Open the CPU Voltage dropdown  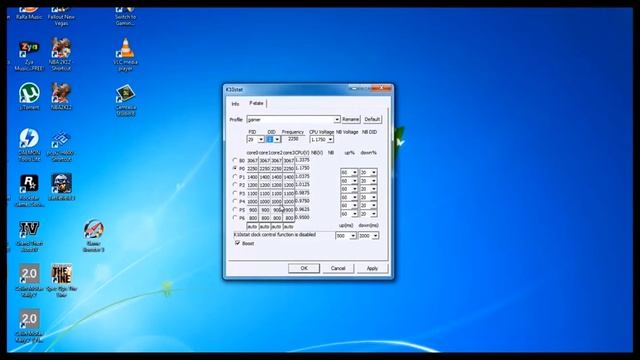[x=322, y=140]
